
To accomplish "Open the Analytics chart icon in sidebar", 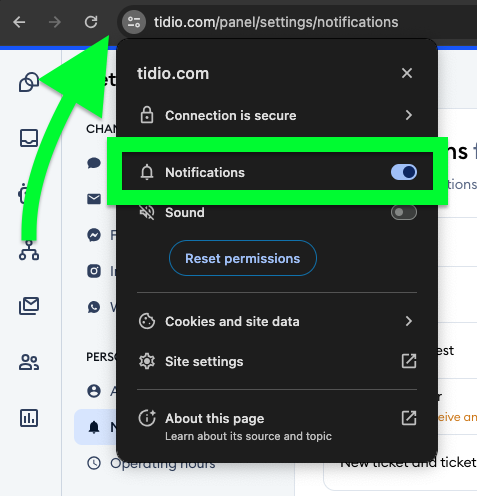I will coord(29,418).
